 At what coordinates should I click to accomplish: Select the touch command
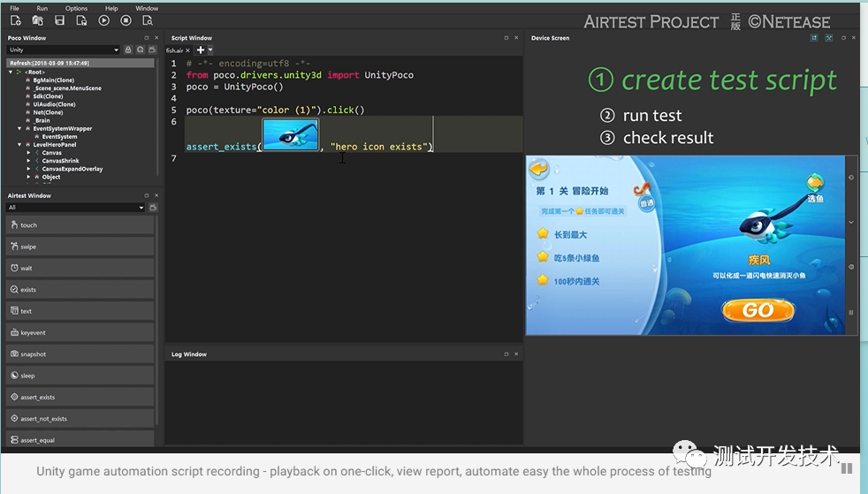click(80, 225)
